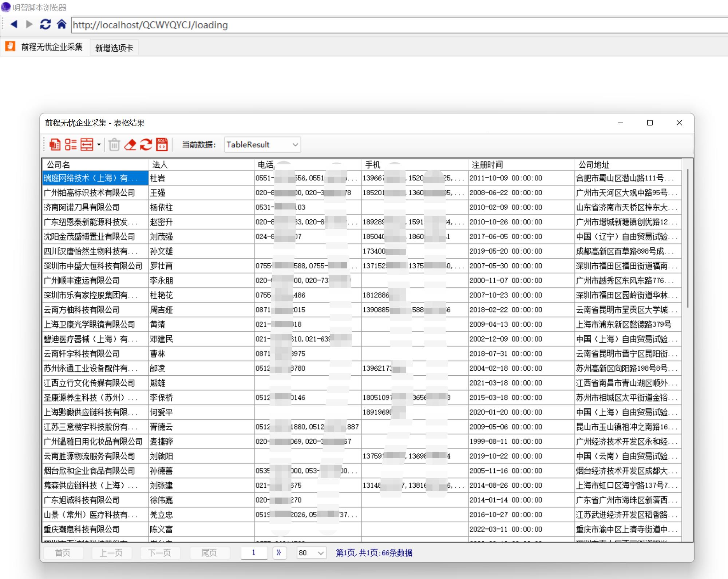
Task: Select the 云南方柚科技有限公司 cell
Action: (x=95, y=310)
